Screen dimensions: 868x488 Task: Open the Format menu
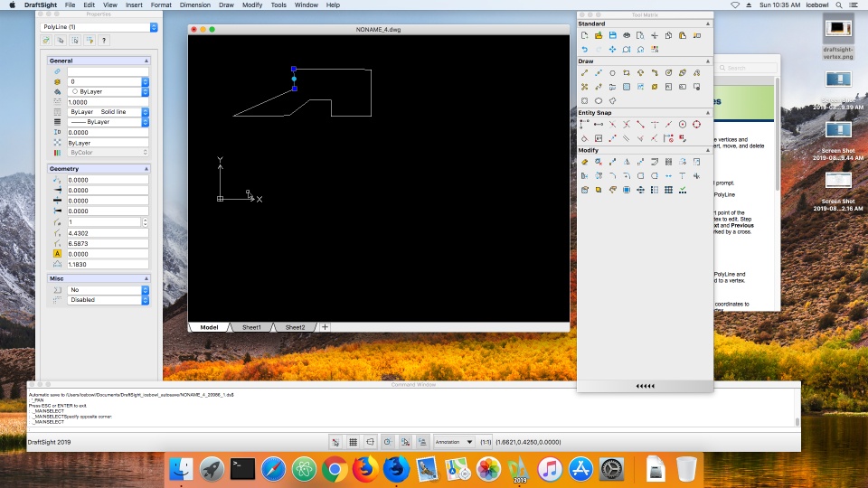161,5
